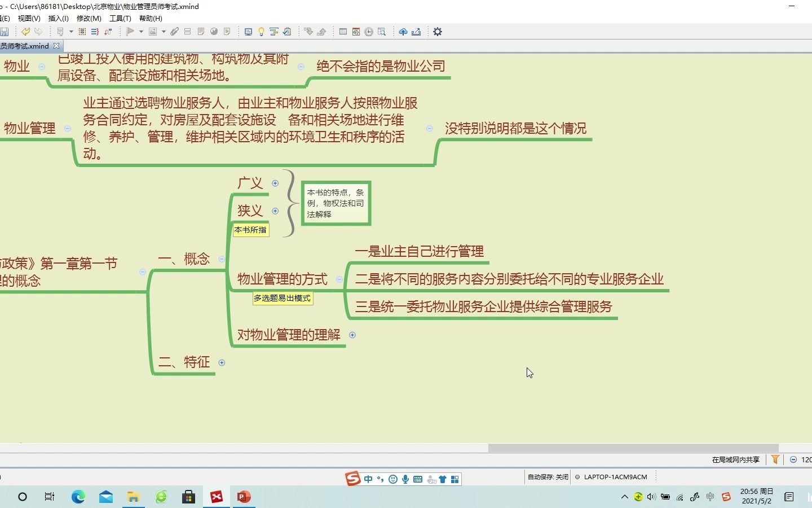Show the Gantt chart view
This screenshot has width=812, height=508.
point(274,32)
